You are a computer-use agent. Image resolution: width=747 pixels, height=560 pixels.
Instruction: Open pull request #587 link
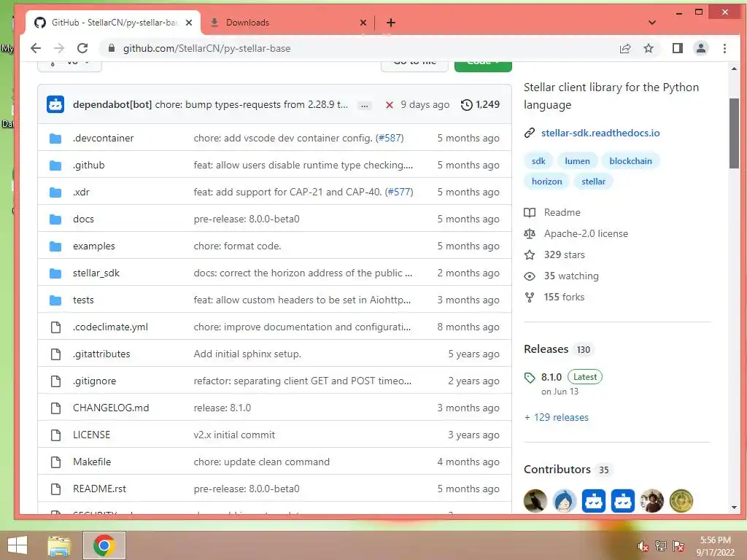pyautogui.click(x=390, y=138)
